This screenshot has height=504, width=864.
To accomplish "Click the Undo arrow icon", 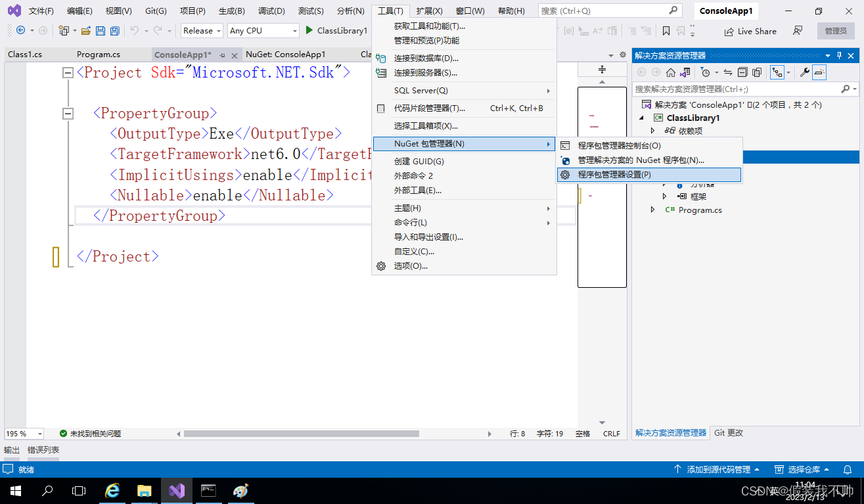I will pos(134,31).
